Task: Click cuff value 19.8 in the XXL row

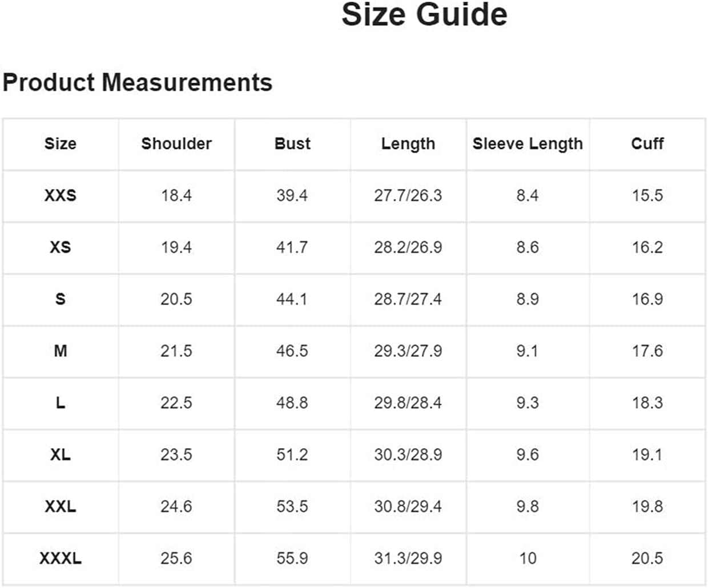Action: pos(647,506)
